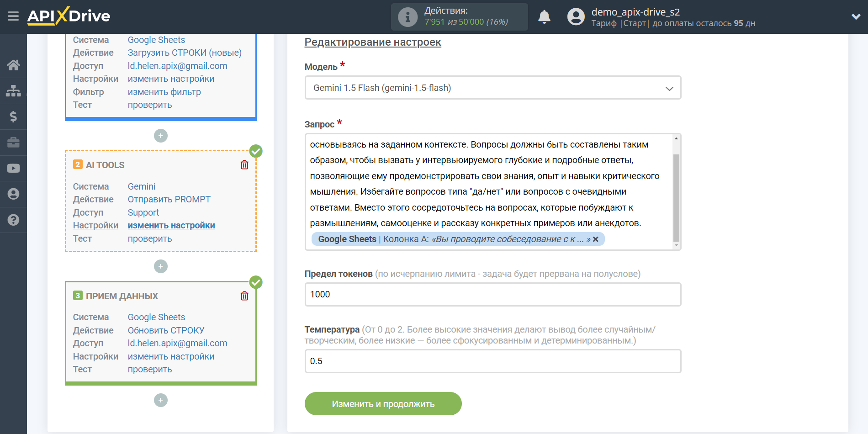Click the user avatar icon
Image resolution: width=868 pixels, height=434 pixels.
pos(576,17)
